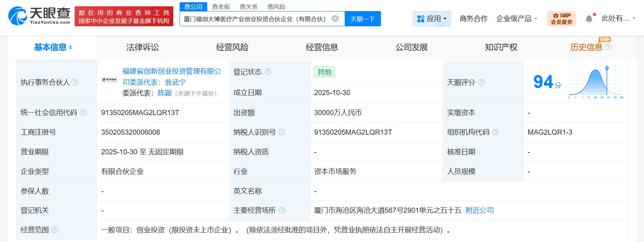
Task: Click help icon beside 统一社会信用代码
Action: coord(83,112)
